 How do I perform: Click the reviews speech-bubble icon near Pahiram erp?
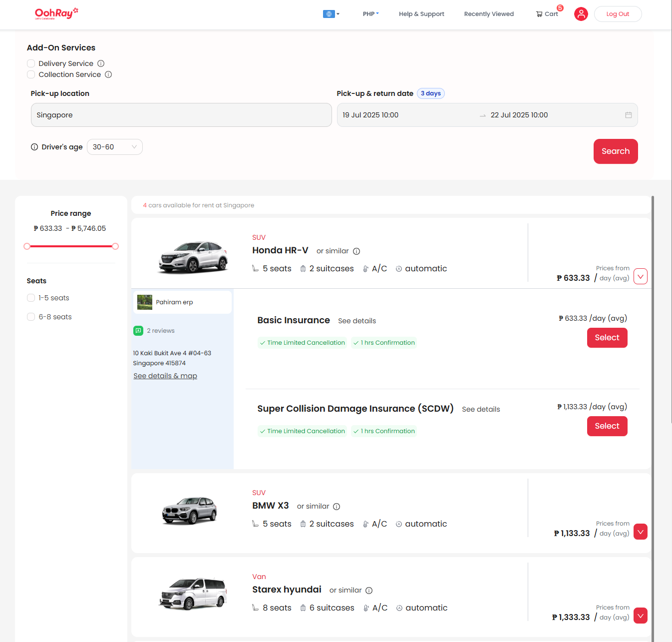click(138, 330)
